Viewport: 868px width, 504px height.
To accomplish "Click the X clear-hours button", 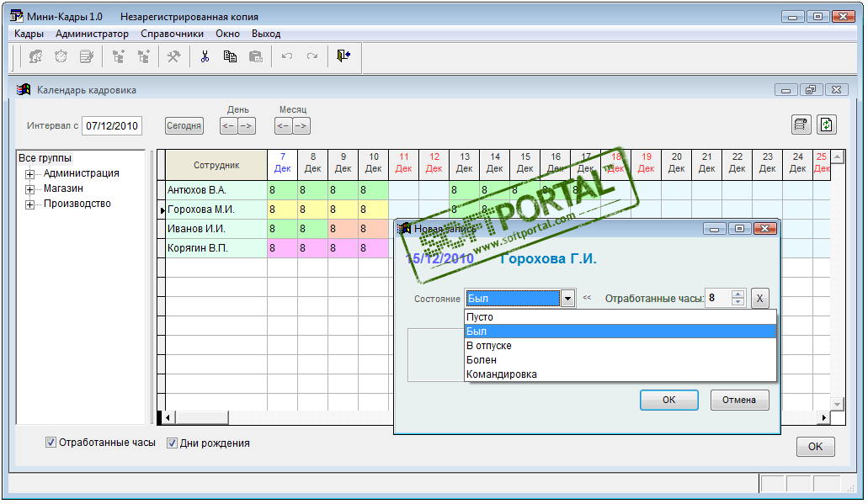I will [x=759, y=299].
